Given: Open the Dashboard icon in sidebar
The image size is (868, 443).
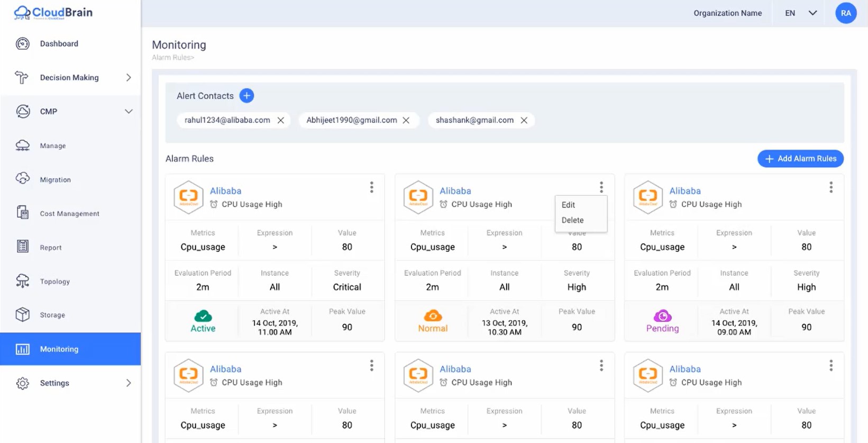Looking at the screenshot, I should (23, 43).
